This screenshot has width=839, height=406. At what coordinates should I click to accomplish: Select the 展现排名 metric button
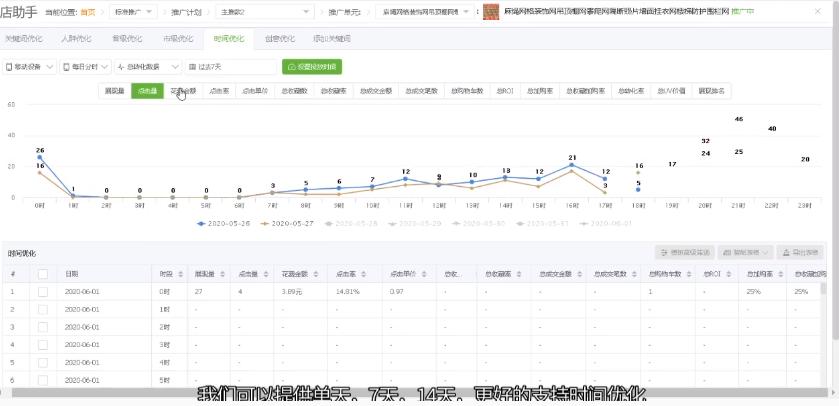click(x=711, y=91)
